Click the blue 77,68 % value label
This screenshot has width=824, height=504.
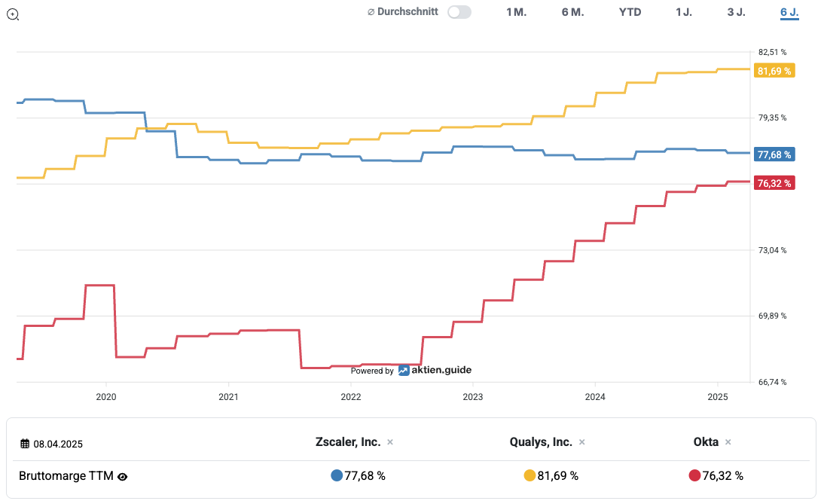pos(774,154)
